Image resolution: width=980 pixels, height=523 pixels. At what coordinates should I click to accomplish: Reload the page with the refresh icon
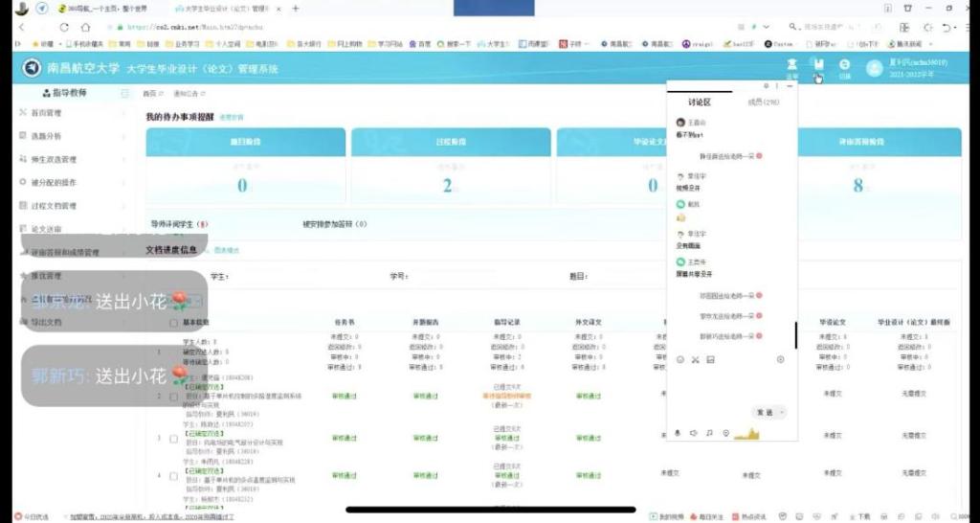click(x=64, y=27)
